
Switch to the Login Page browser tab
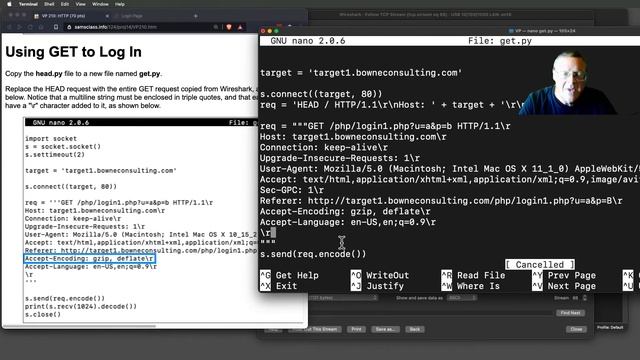[132, 16]
